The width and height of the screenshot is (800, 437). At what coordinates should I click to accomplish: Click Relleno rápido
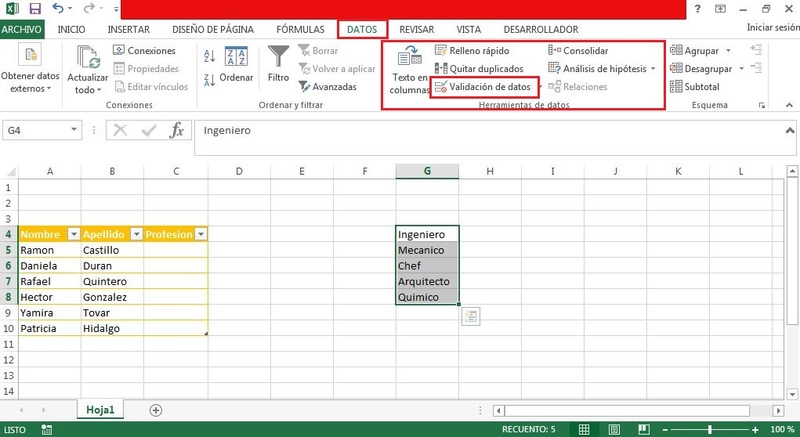coord(472,50)
